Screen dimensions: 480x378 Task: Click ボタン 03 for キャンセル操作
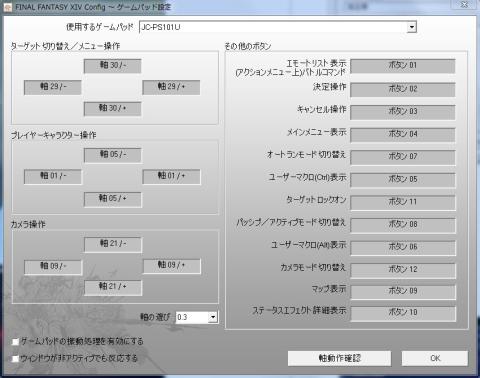click(403, 112)
